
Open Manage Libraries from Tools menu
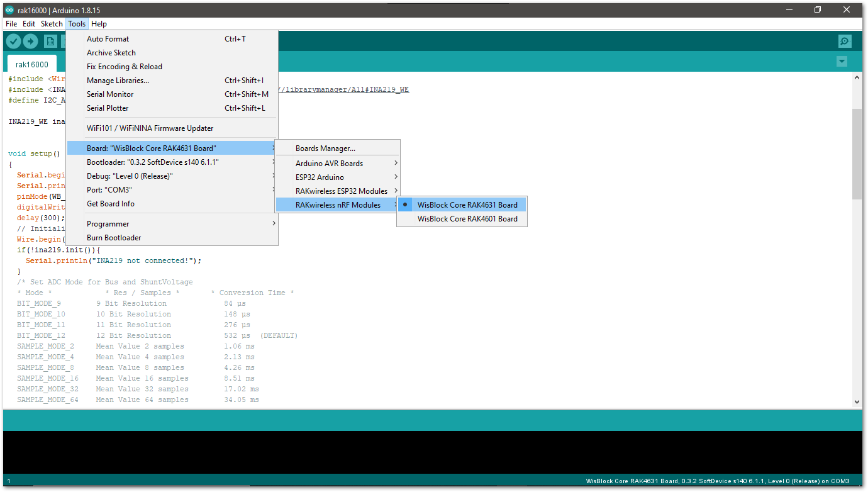[172, 80]
